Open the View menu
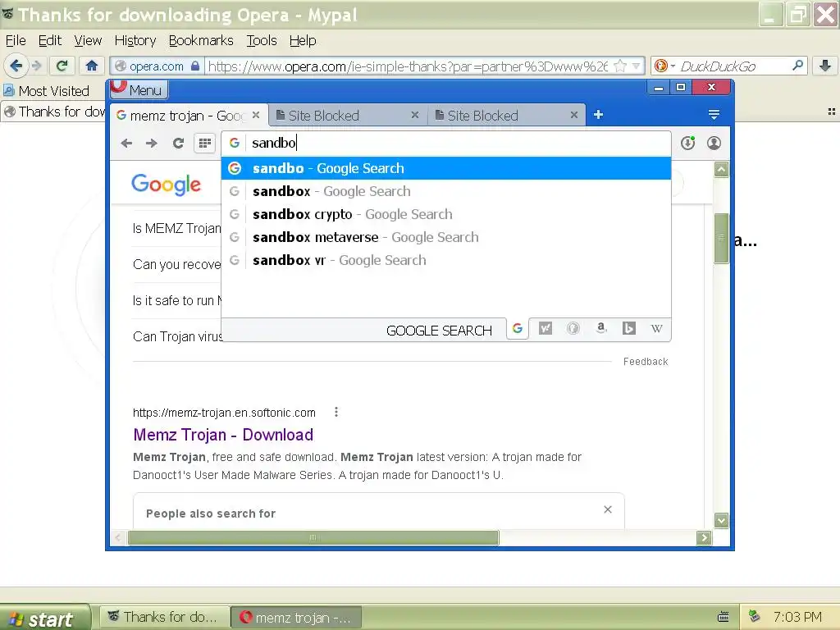 click(88, 41)
